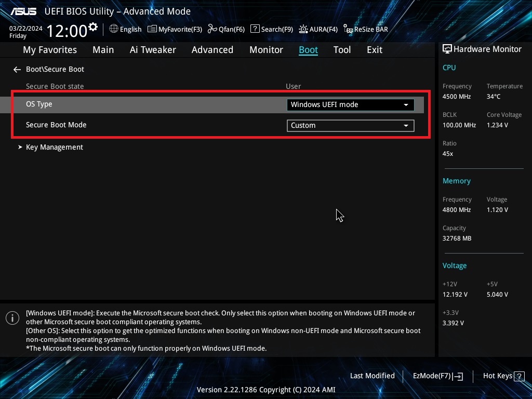Toggle ReSize BAR in the toolbar
The image size is (532, 399).
[x=366, y=30]
